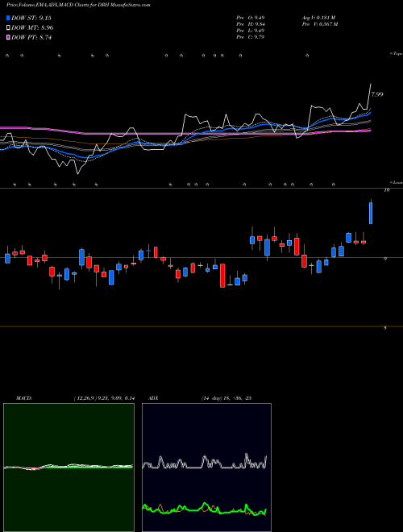The height and width of the screenshot is (532, 403).
Task: Click the 'ADX' panel heading
Action: [x=153, y=398]
